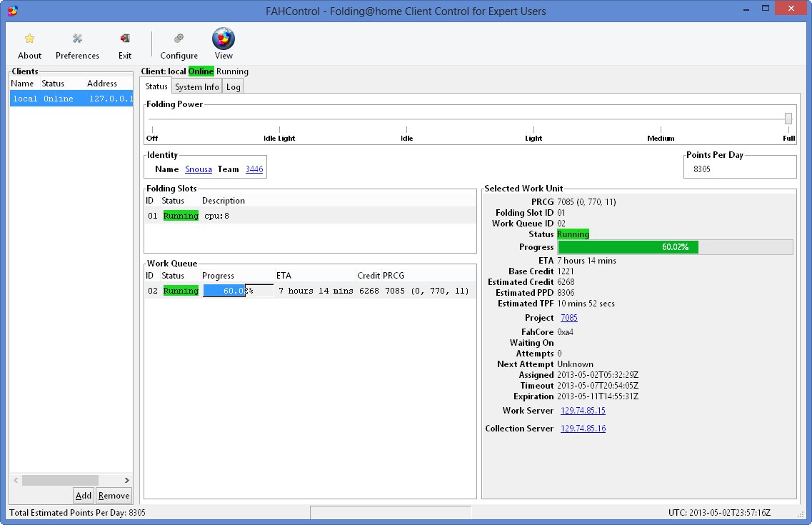Open the Log tab

233,87
